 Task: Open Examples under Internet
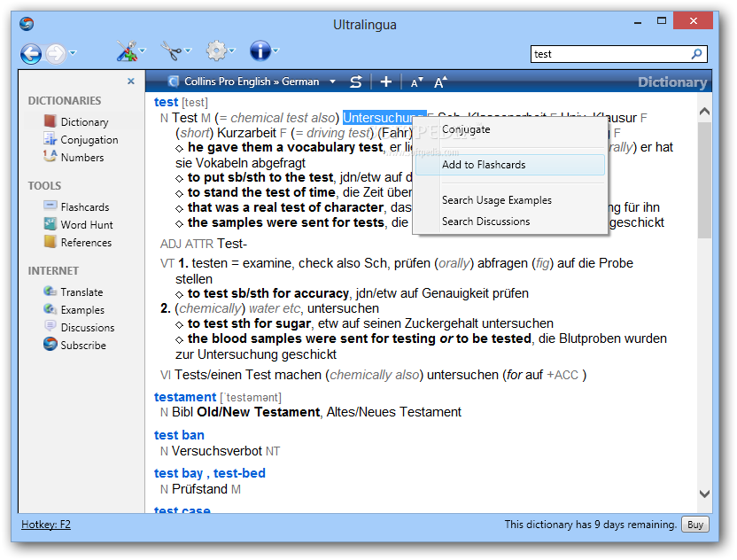tap(74, 310)
